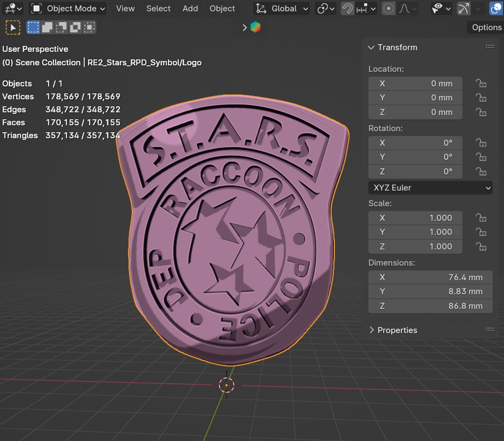
Task: Click the Dimensions X field
Action: (430, 277)
